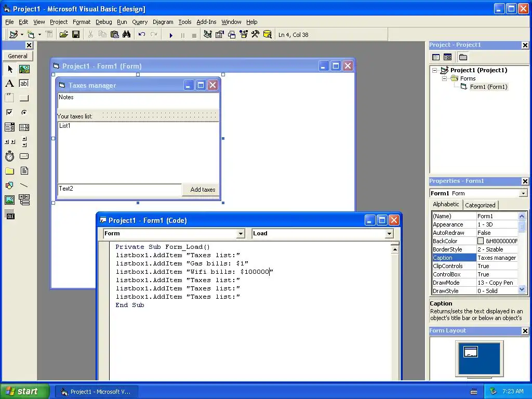Click the Toggle Folders icon in Project panel
Viewport: 532px width, 399px height.
[x=463, y=57]
